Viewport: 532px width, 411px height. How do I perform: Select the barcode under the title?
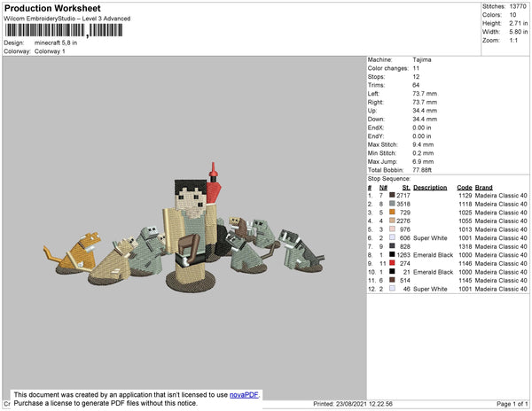click(64, 30)
